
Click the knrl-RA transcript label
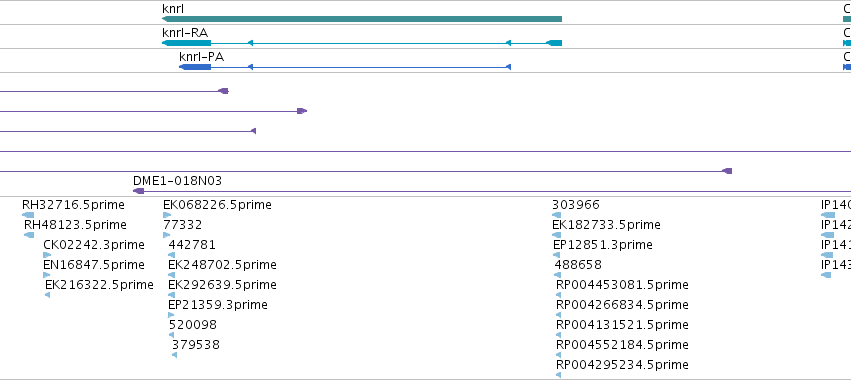click(x=185, y=31)
